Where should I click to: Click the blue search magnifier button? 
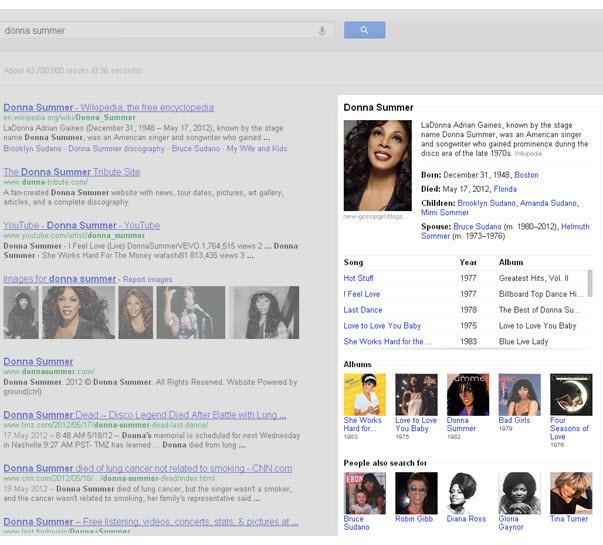(365, 30)
